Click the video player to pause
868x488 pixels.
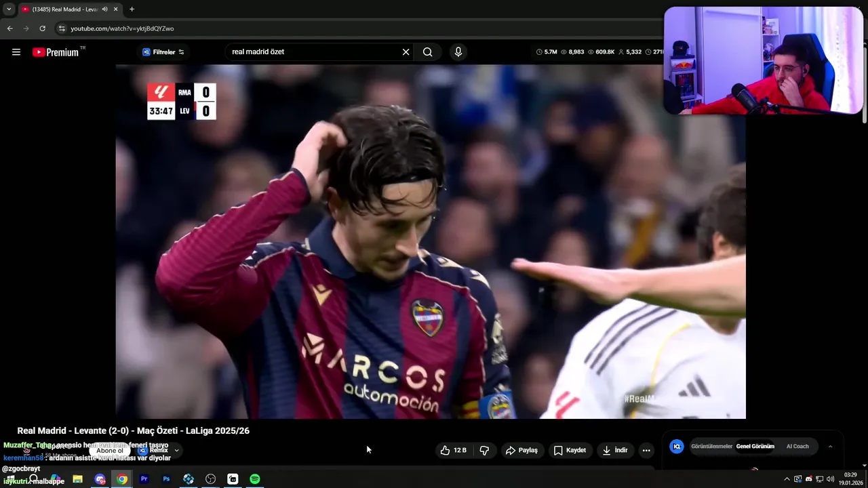[x=431, y=241]
